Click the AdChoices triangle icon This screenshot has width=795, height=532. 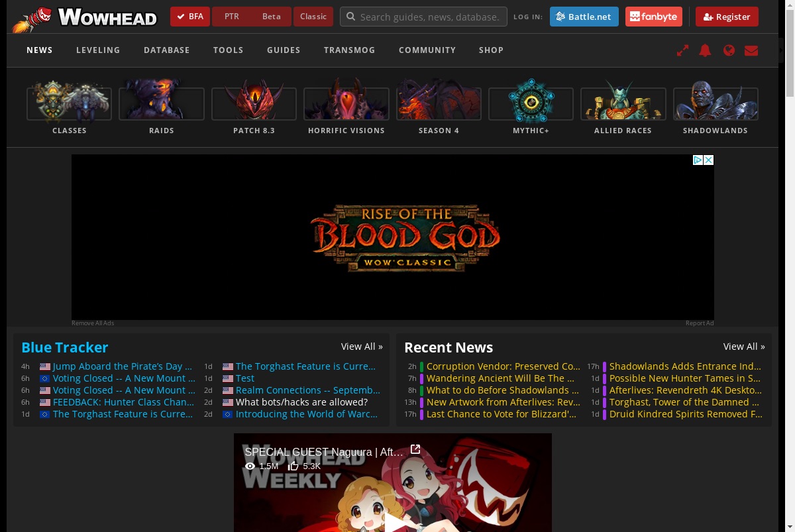[x=698, y=160]
